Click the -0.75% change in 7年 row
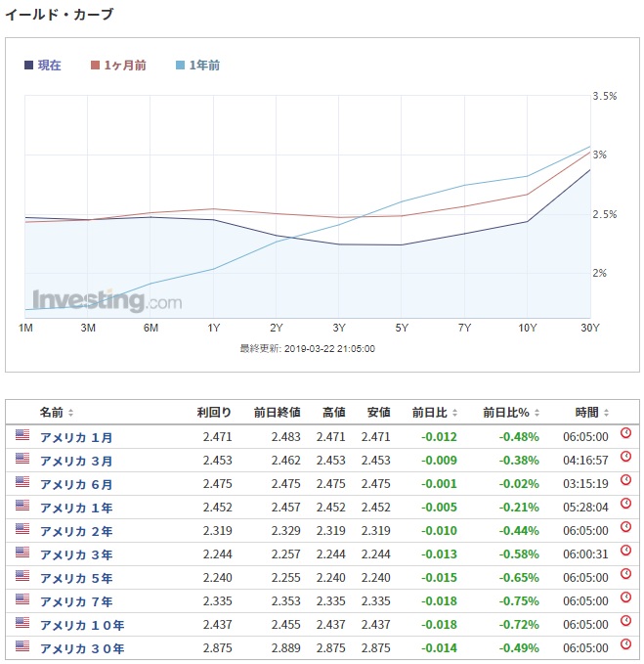 tap(519, 600)
